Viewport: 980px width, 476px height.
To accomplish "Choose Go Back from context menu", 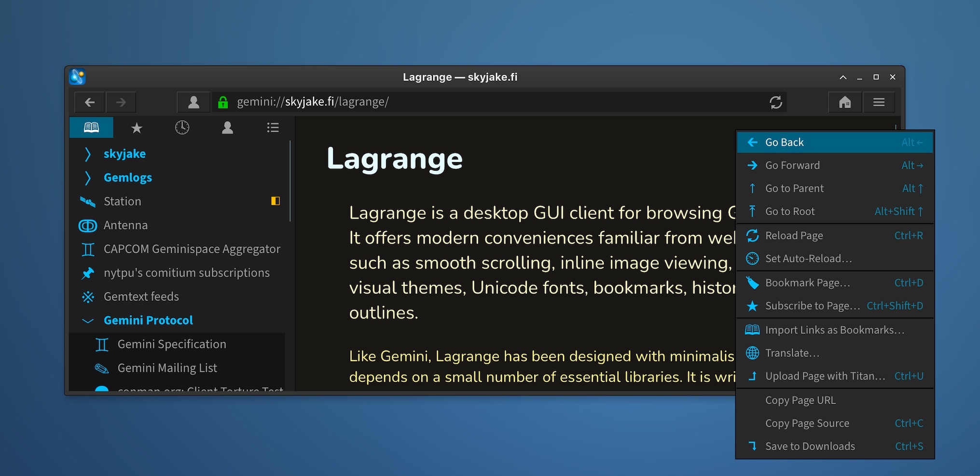I will pos(835,142).
